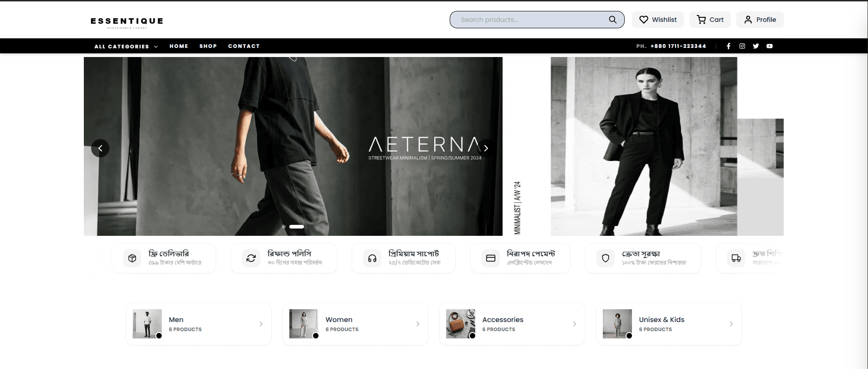Screen dimensions: 868x369
Task: Open the YouTube social icon
Action: (770, 46)
